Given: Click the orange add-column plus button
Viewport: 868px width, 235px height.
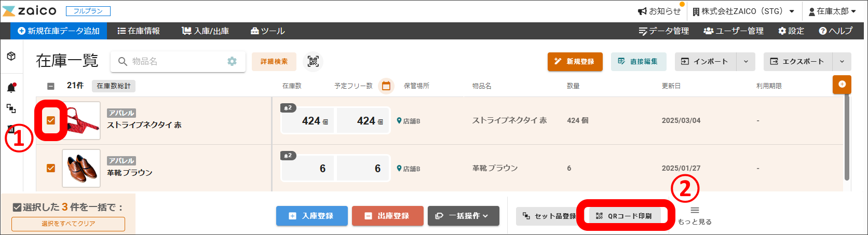Looking at the screenshot, I should [x=842, y=85].
